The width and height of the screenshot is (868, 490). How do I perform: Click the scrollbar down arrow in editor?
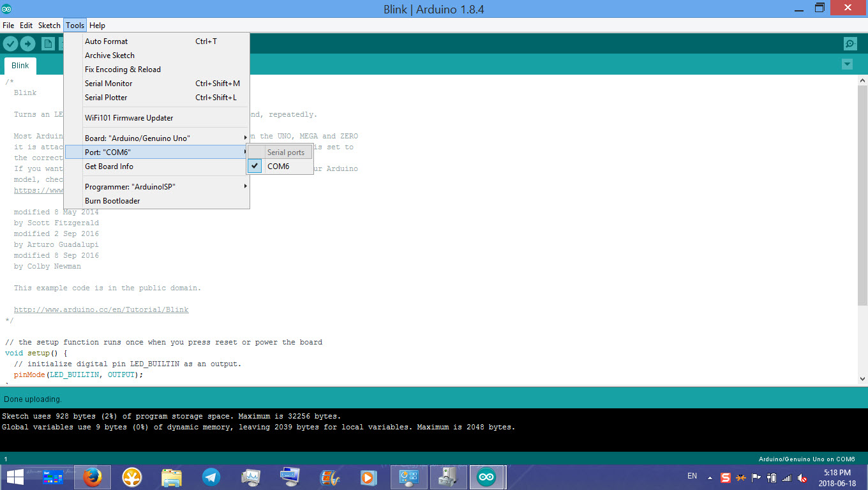pyautogui.click(x=862, y=380)
